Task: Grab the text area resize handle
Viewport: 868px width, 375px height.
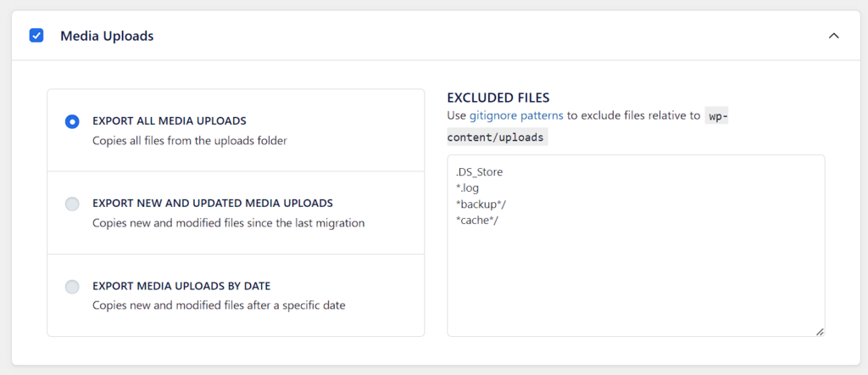Action: coord(820,332)
